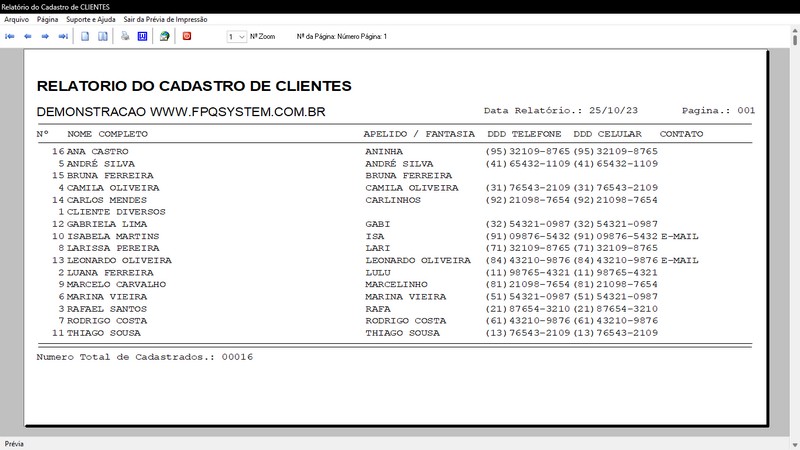The image size is (800, 450).
Task: Click the CARLINHOS nickname
Action: (393, 200)
